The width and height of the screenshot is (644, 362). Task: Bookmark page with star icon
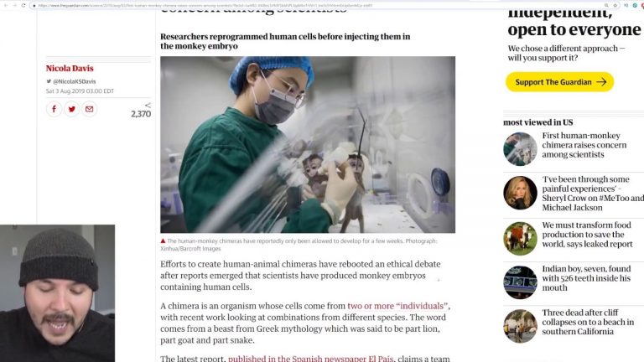(x=615, y=5)
